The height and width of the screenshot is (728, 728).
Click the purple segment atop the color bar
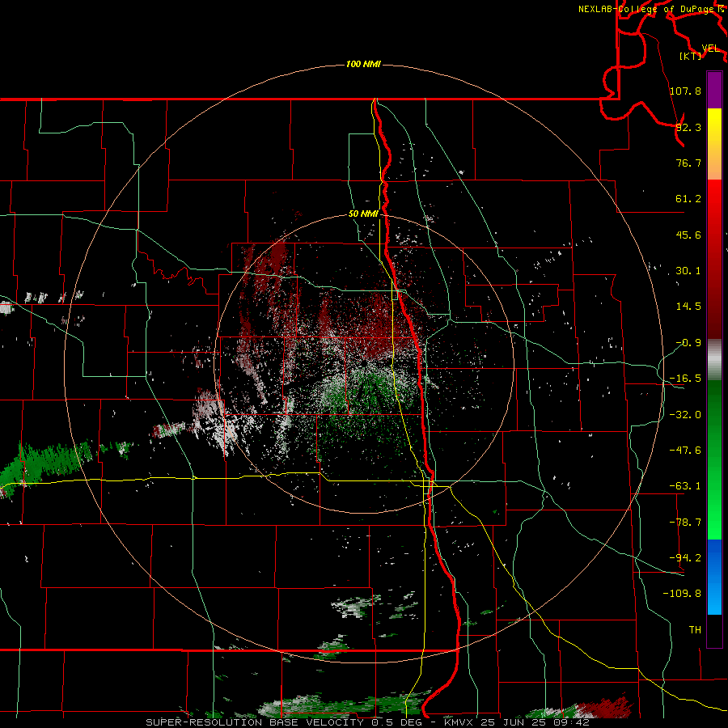714,90
